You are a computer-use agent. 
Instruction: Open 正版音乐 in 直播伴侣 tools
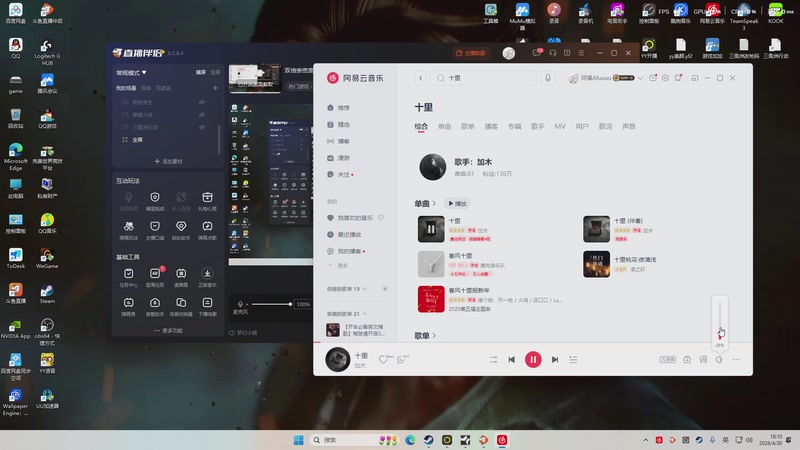207,278
